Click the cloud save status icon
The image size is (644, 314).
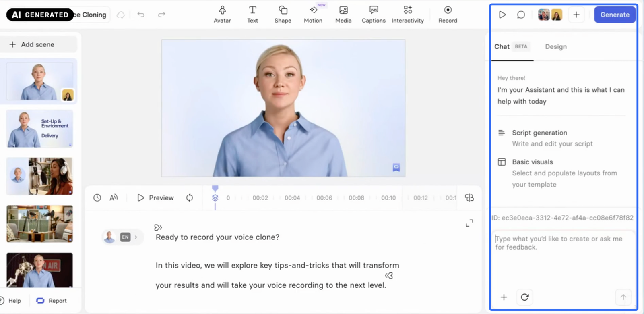click(x=121, y=15)
